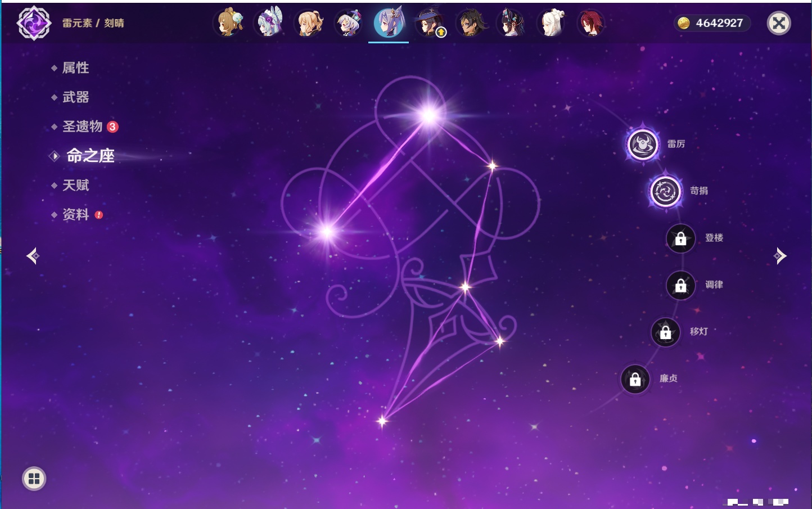The image size is (812, 509).
Task: Go to previous character with left arrow
Action: 33,256
